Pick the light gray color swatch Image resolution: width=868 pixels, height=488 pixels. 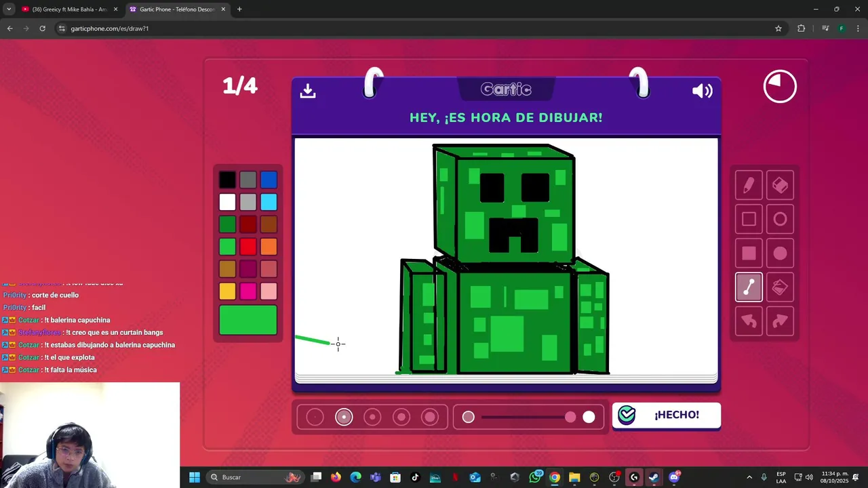coord(248,202)
